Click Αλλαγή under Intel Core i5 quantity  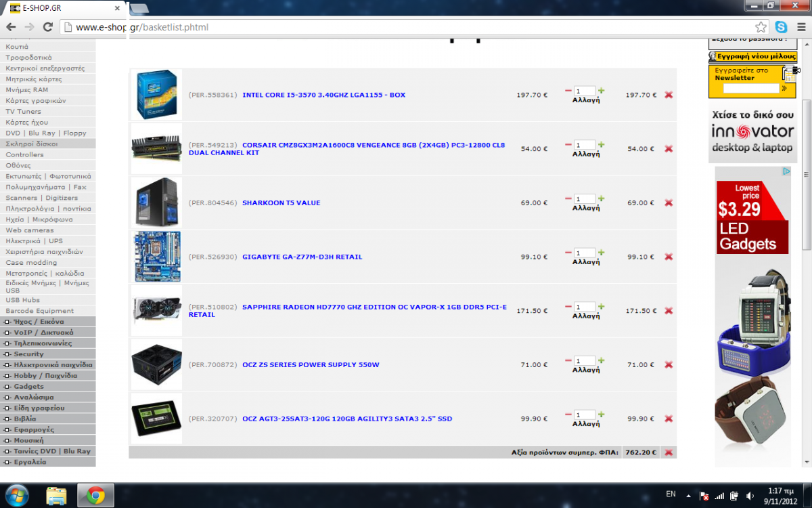click(x=586, y=100)
